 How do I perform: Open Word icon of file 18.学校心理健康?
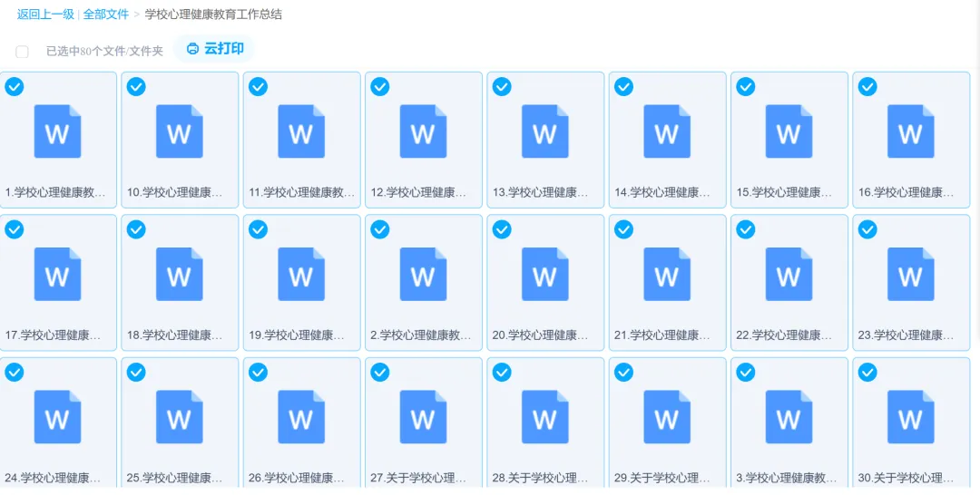point(180,274)
